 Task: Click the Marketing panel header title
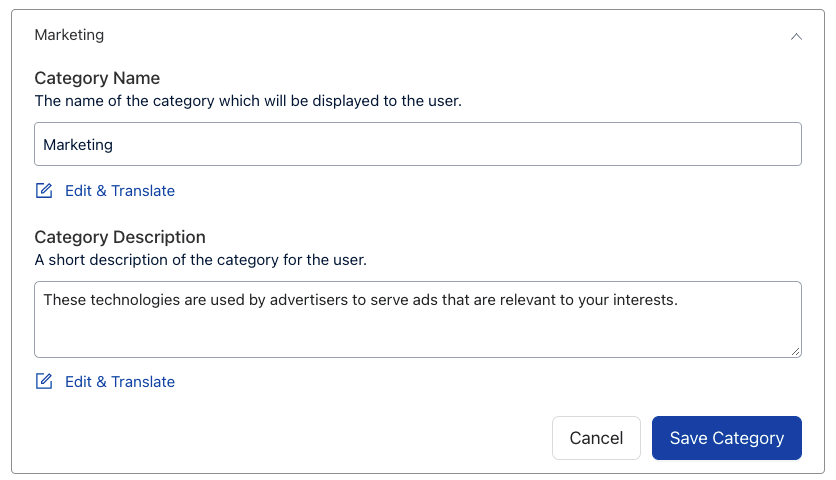point(69,35)
